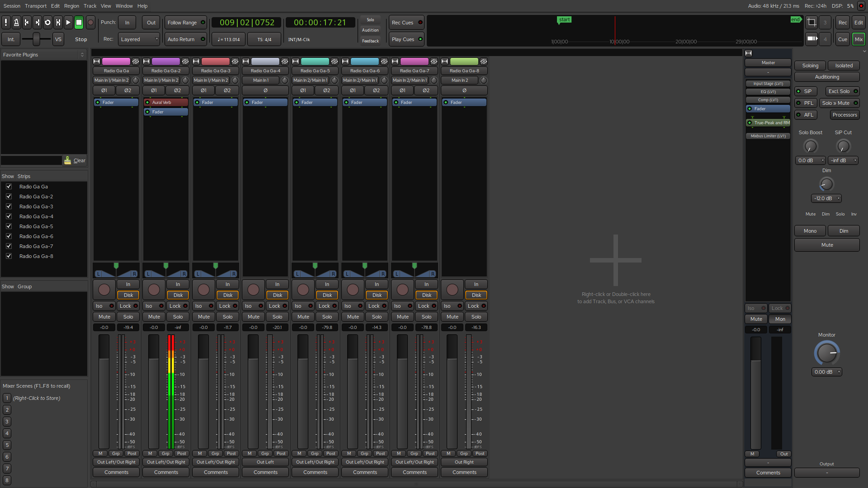Click the MIDI panic exclamation icon
868x488 pixels.
point(6,22)
